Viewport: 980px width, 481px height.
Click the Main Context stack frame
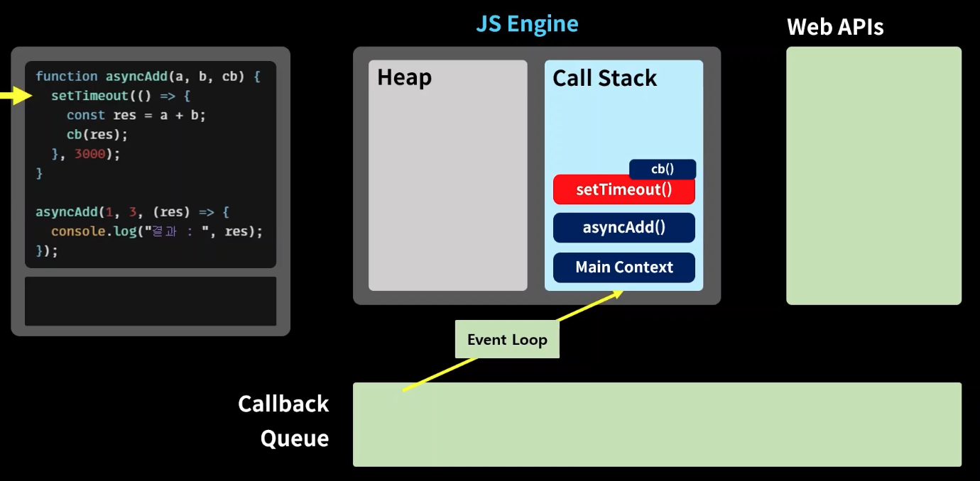[624, 267]
